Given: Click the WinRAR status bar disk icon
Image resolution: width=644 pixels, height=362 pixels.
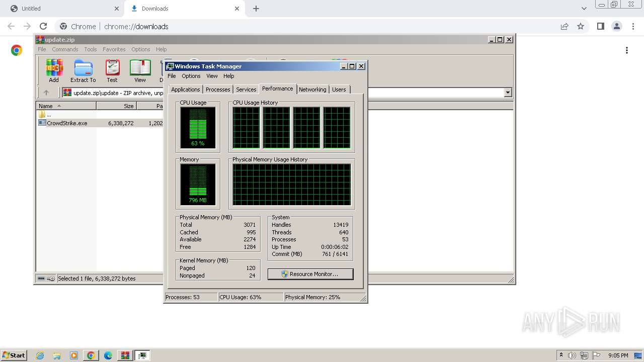Looking at the screenshot, I should [42, 279].
